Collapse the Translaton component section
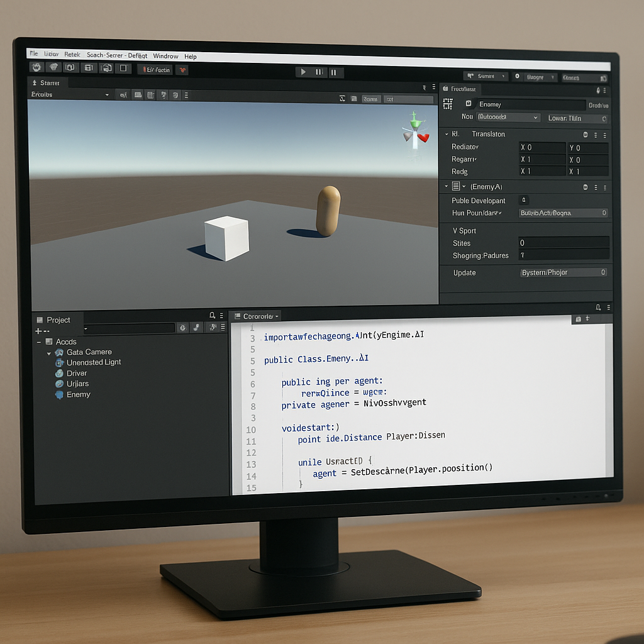This screenshot has width=644, height=644. [447, 134]
